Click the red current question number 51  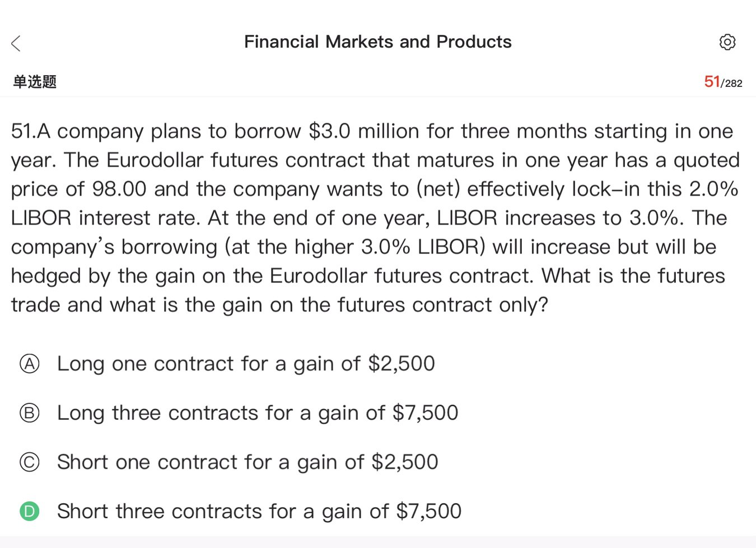click(x=711, y=82)
